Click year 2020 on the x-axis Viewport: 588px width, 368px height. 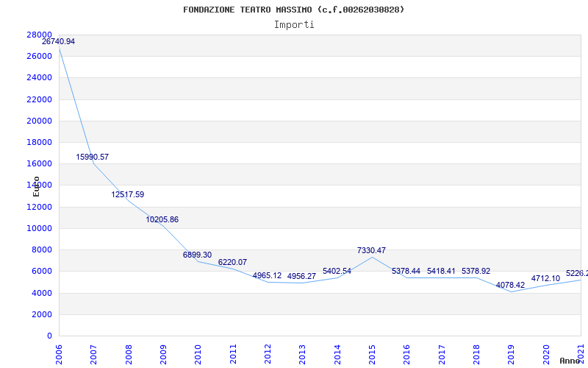point(546,354)
